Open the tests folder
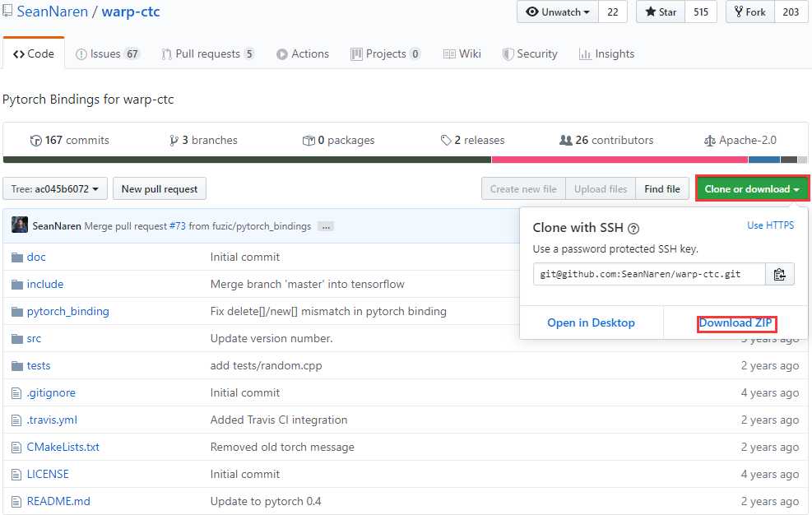This screenshot has width=812, height=515. coord(39,365)
